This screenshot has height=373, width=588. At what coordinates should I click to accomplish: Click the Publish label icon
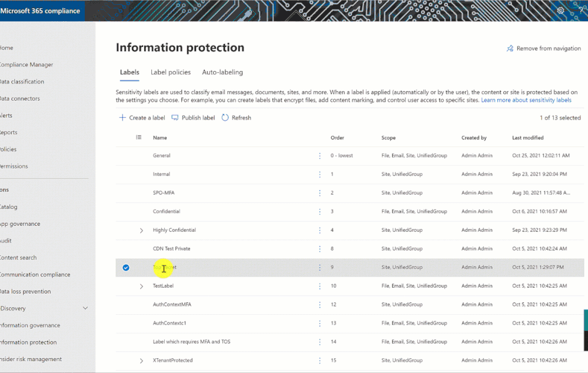click(x=175, y=118)
